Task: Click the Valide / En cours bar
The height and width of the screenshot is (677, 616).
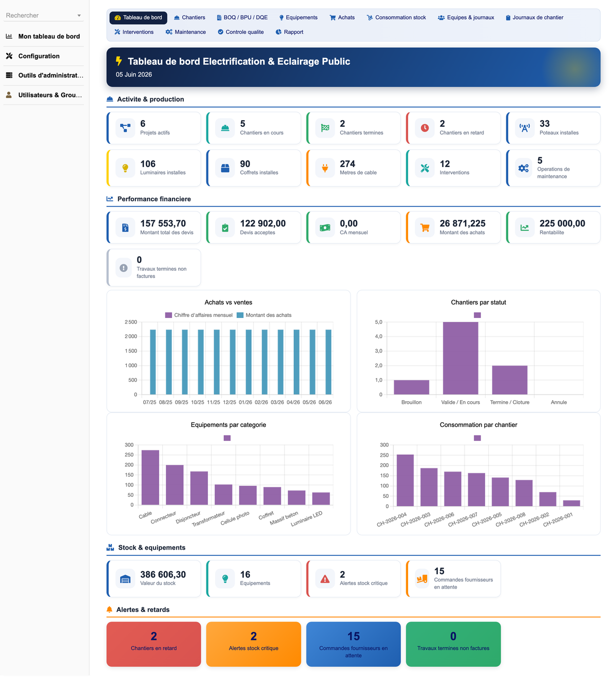Action: click(460, 359)
